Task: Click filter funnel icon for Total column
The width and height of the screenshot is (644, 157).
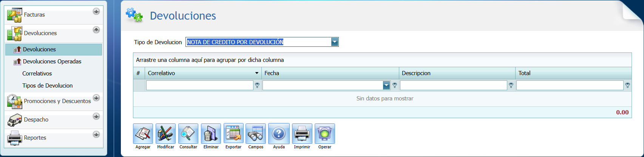Action: pyautogui.click(x=627, y=86)
